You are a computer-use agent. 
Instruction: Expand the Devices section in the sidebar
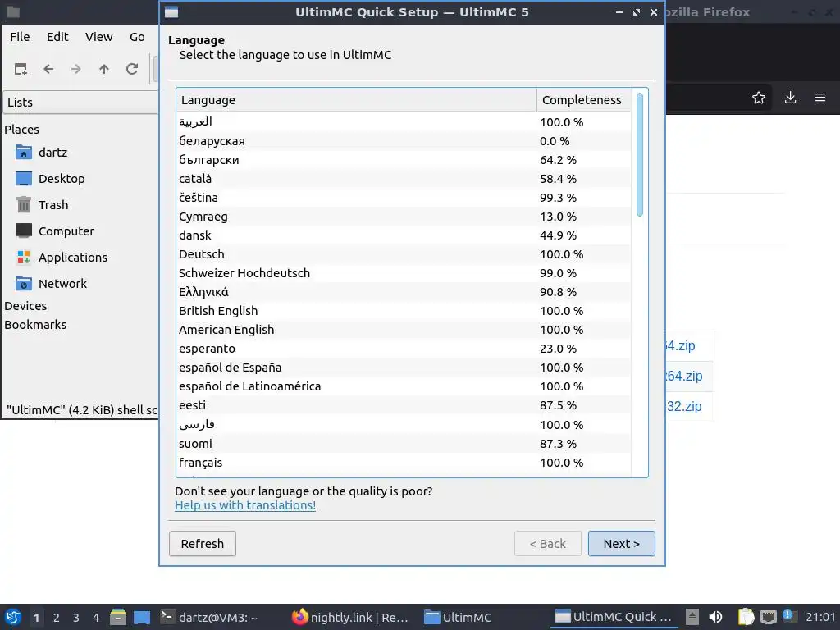point(25,306)
